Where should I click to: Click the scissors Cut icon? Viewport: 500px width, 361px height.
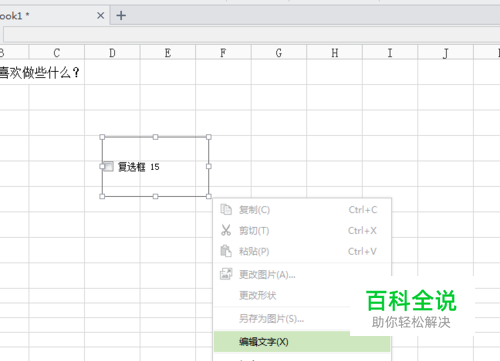(x=226, y=230)
